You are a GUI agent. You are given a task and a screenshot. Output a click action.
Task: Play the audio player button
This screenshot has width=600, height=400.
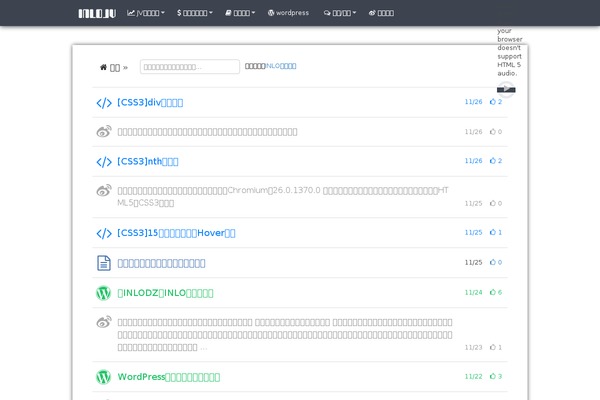pyautogui.click(x=506, y=89)
